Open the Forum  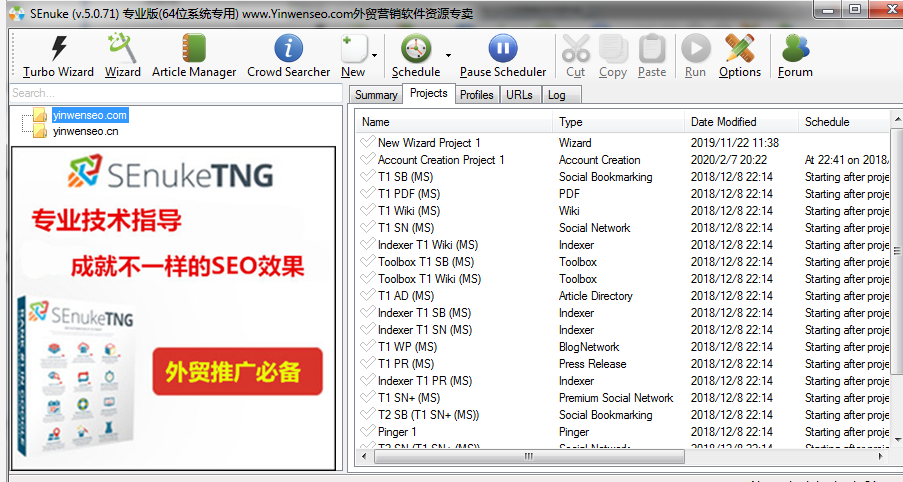(x=795, y=56)
